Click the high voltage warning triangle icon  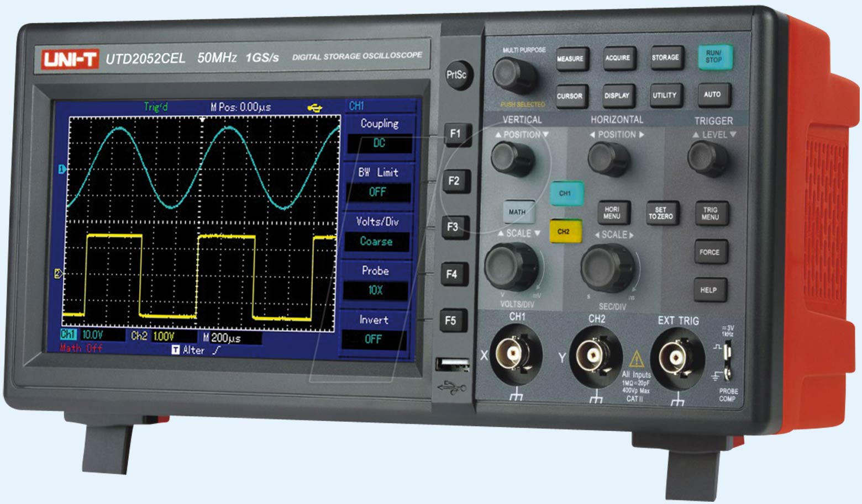[x=637, y=359]
